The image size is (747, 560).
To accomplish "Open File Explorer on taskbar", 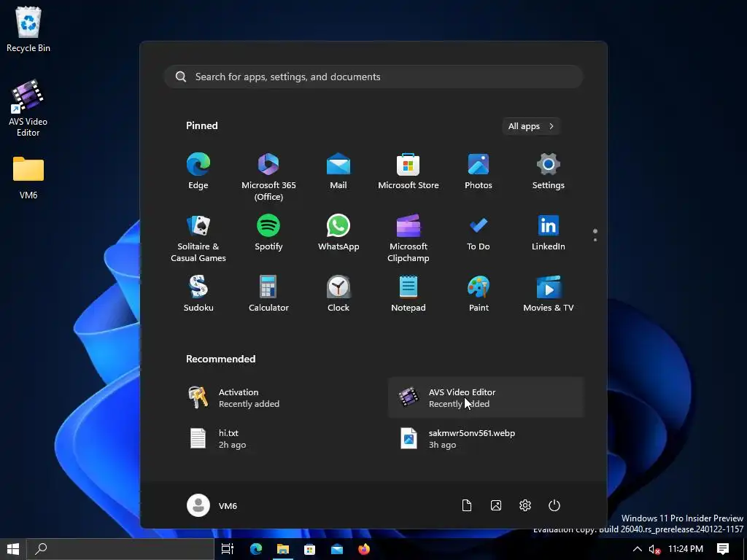I will click(x=283, y=549).
